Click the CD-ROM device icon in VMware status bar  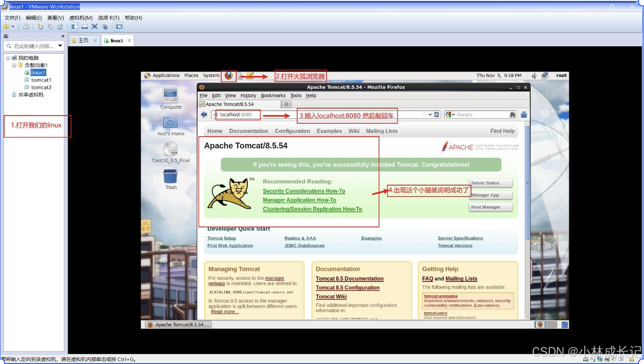593,359
